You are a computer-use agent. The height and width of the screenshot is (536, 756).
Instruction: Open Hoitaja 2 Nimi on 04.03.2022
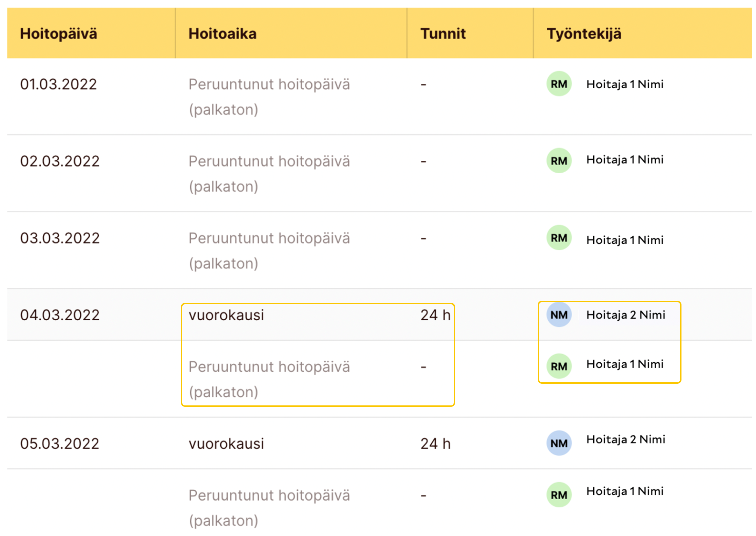click(x=626, y=315)
